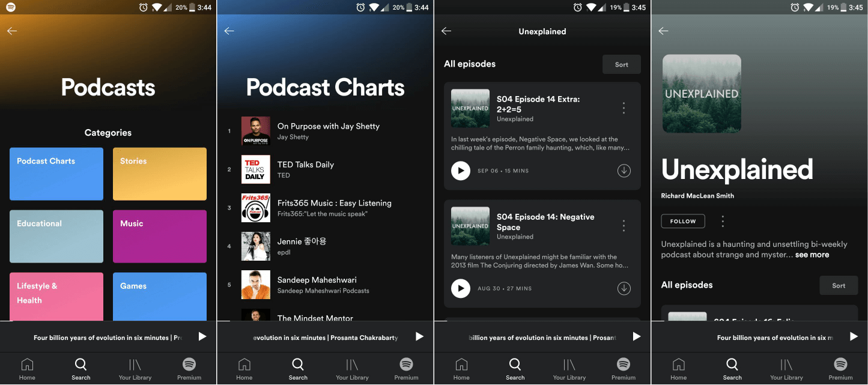Viewport: 868px width, 385px height.
Task: Go back from the Podcasts screen
Action: pyautogui.click(x=12, y=31)
